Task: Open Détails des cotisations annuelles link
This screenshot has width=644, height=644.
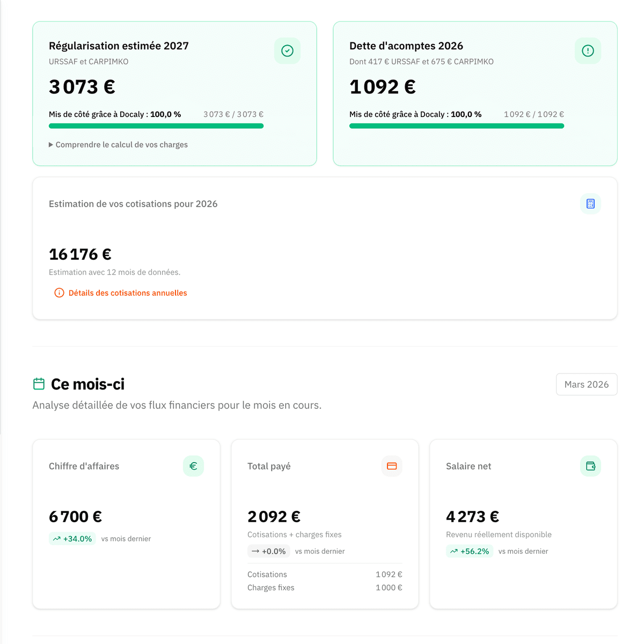Action: [x=128, y=293]
